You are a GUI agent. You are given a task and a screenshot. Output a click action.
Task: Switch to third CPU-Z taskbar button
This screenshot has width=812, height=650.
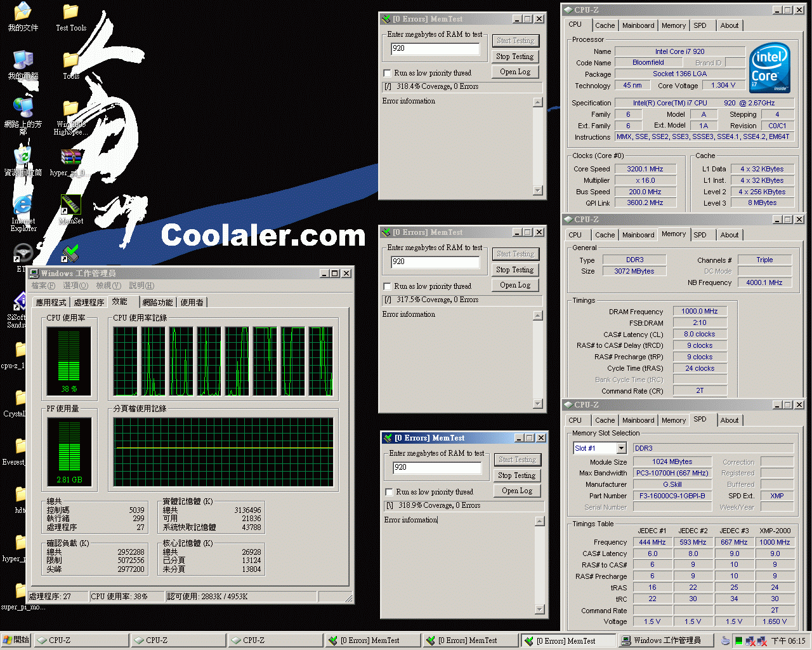click(x=275, y=640)
